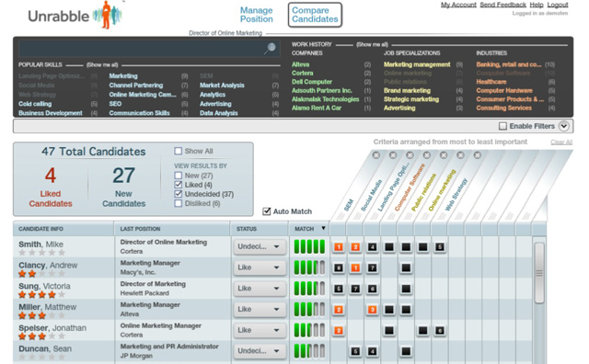Viewport: 589px width, 364px height.
Task: Click Mike Smith's orange SEM square marked 1
Action: [339, 247]
